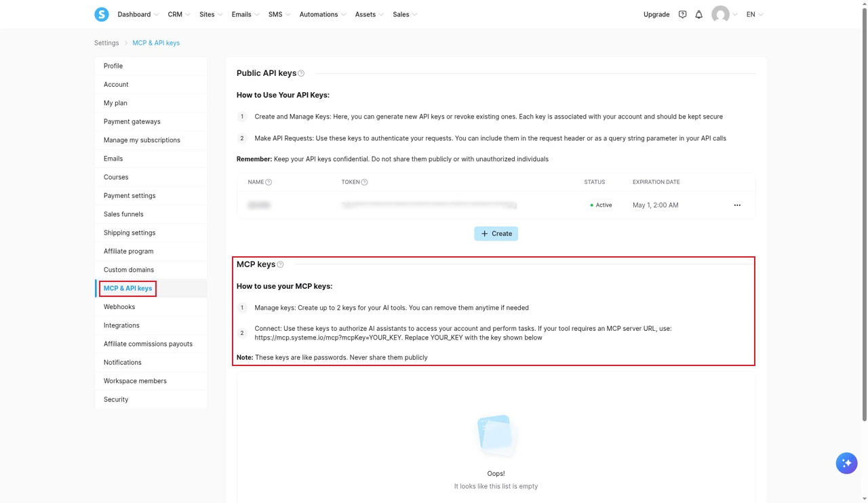Expand the Automations dropdown menu
The height and width of the screenshot is (503, 868).
[323, 14]
